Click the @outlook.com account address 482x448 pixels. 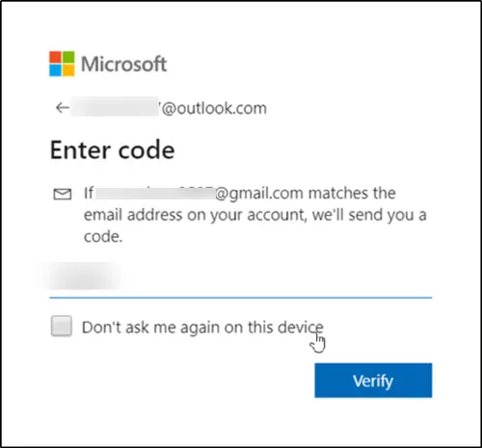(169, 108)
